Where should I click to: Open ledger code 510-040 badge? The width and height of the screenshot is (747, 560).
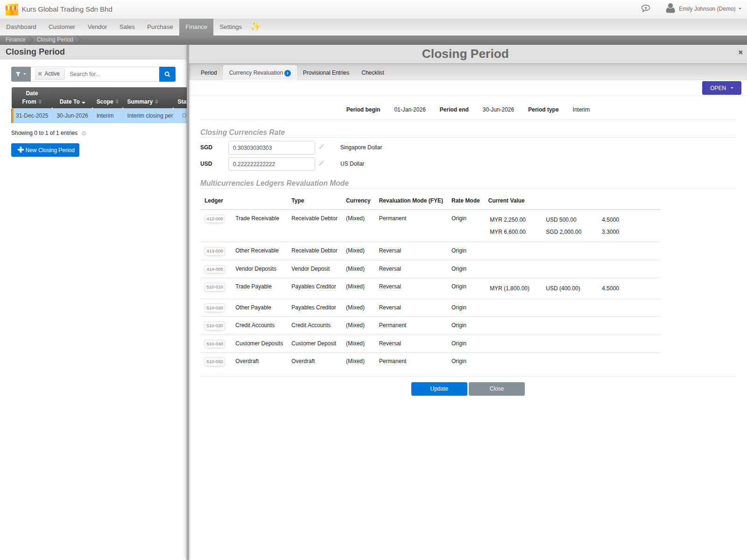[215, 344]
